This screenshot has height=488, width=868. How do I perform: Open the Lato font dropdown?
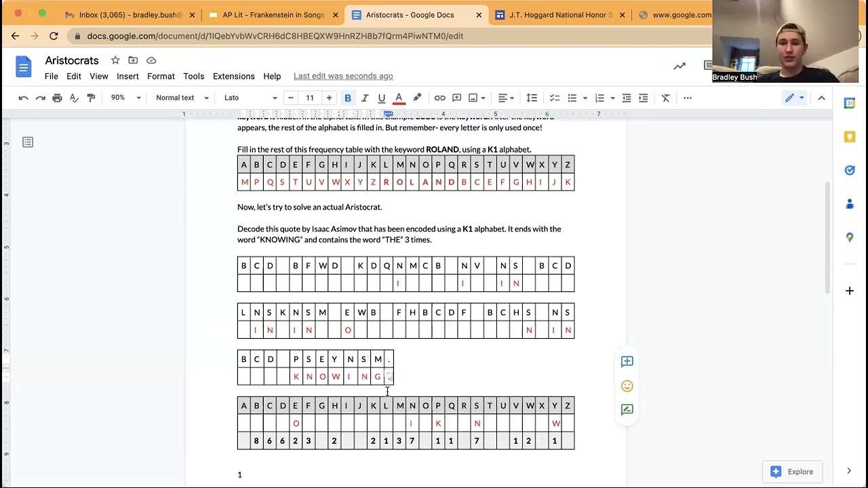(250, 98)
